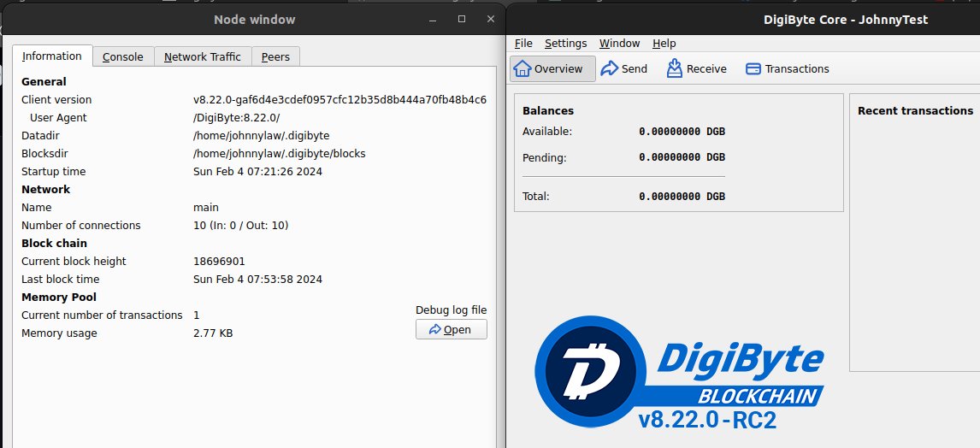This screenshot has width=980, height=448.
Task: Switch to the Peers tab
Action: (x=275, y=57)
